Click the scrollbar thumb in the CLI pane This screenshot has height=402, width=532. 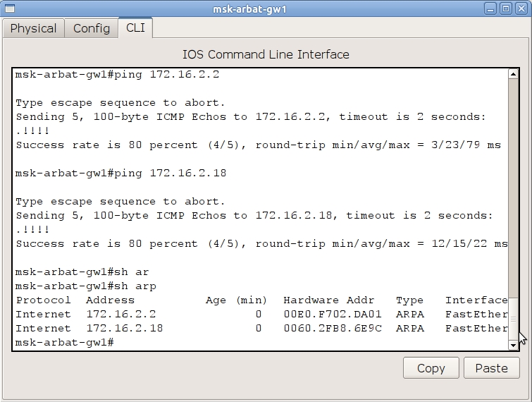[513, 319]
